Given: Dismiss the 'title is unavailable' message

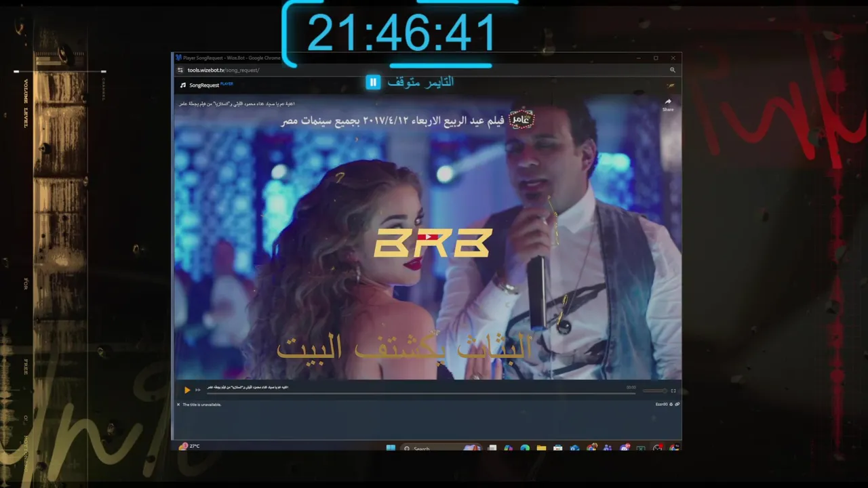Looking at the screenshot, I should [x=178, y=405].
